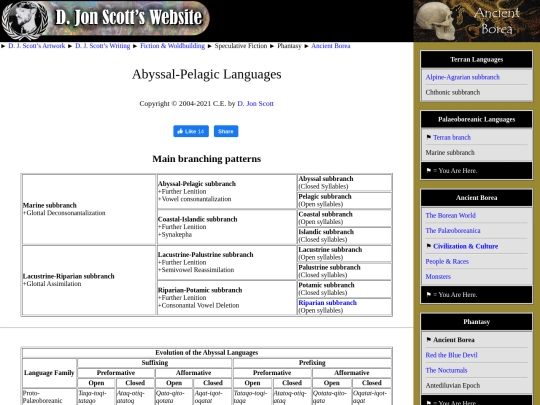540x405 pixels.
Task: Click the Facebook Share button
Action: [226, 131]
